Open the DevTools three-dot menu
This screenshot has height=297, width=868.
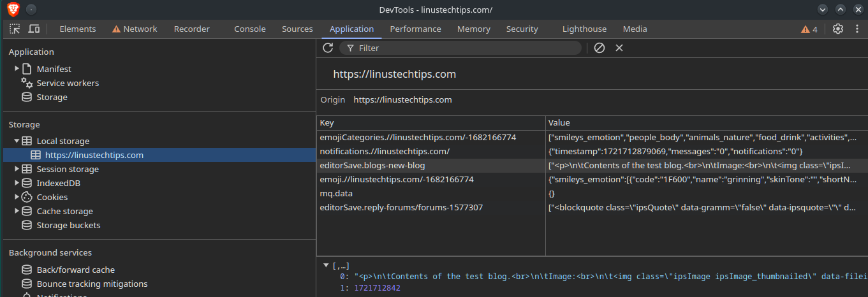click(x=856, y=29)
